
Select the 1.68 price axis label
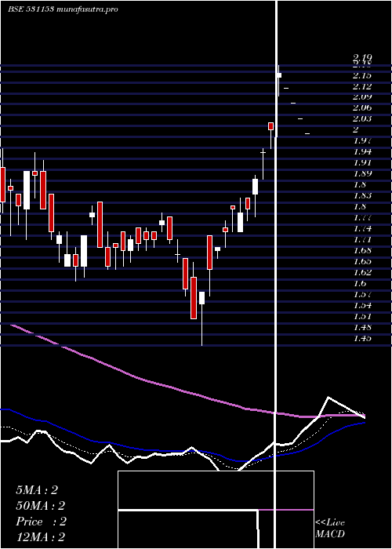362,251
